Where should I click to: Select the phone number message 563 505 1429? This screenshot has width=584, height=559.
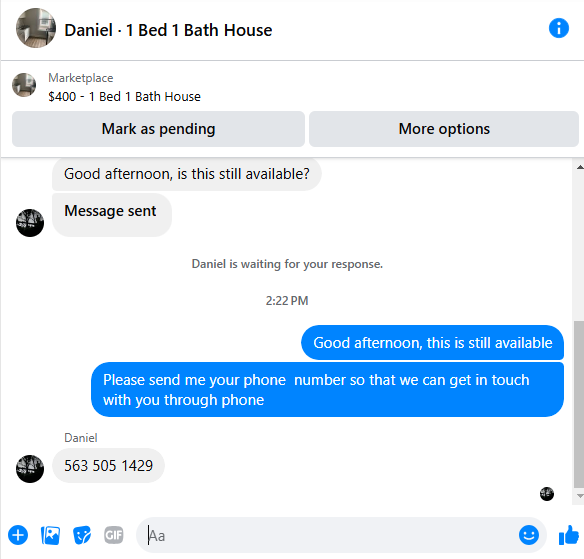point(108,466)
